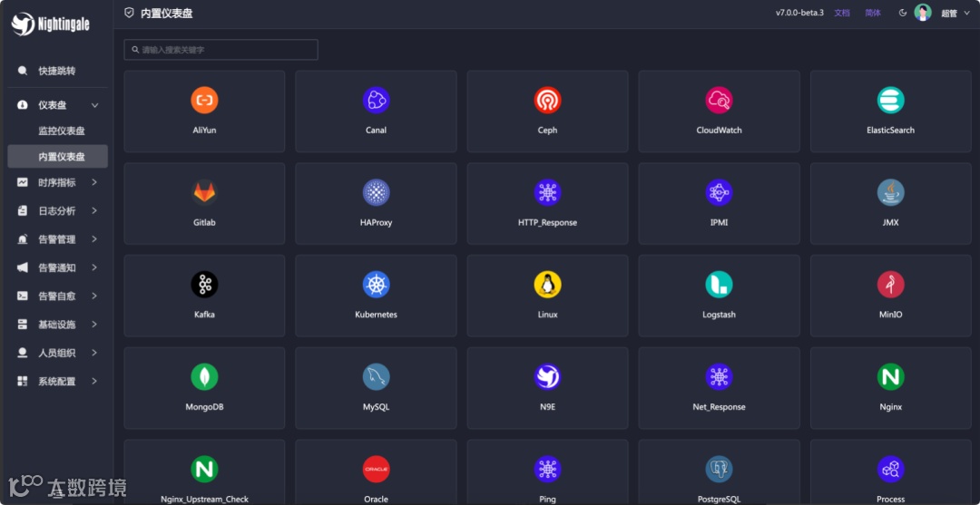Expand the 告警通知 menu arrow
The width and height of the screenshot is (980, 505).
(x=94, y=267)
